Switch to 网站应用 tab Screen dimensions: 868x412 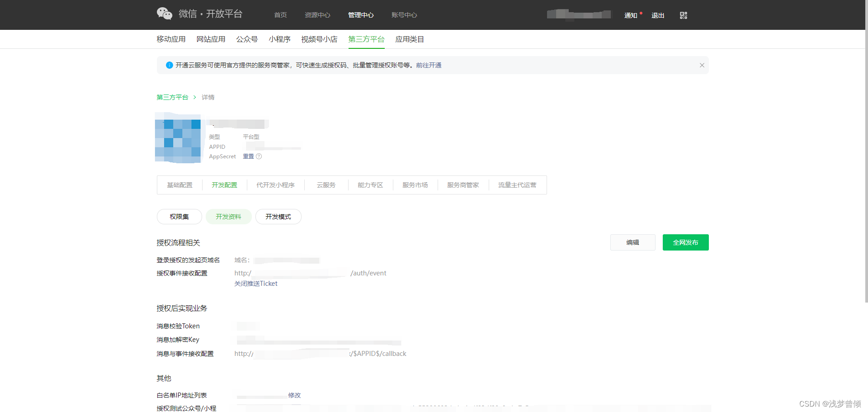(x=211, y=39)
